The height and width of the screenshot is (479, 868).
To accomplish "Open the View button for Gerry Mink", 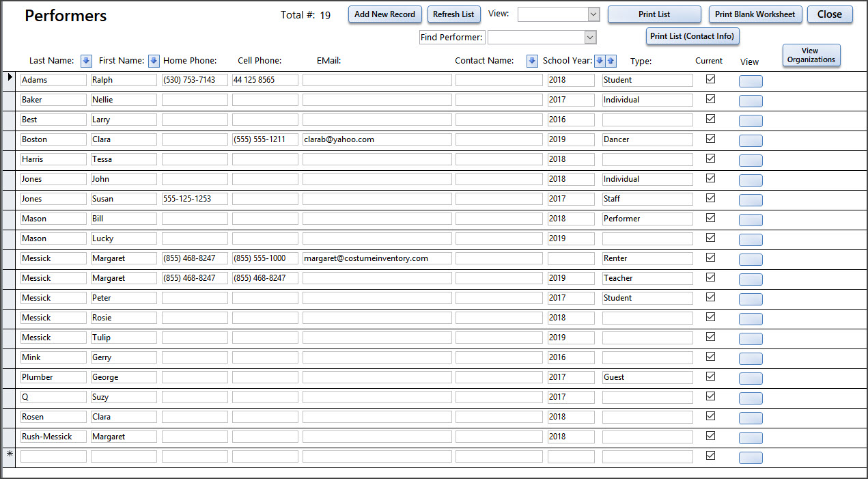I will [x=751, y=359].
